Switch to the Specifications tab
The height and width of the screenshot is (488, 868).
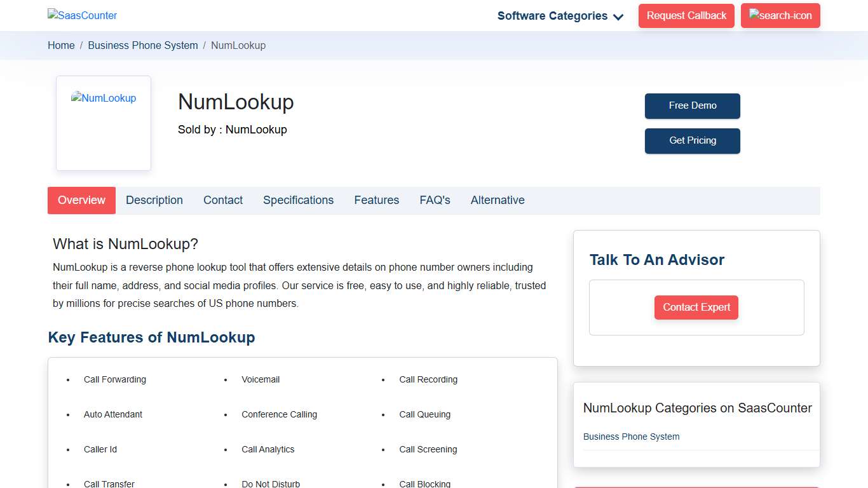(298, 200)
